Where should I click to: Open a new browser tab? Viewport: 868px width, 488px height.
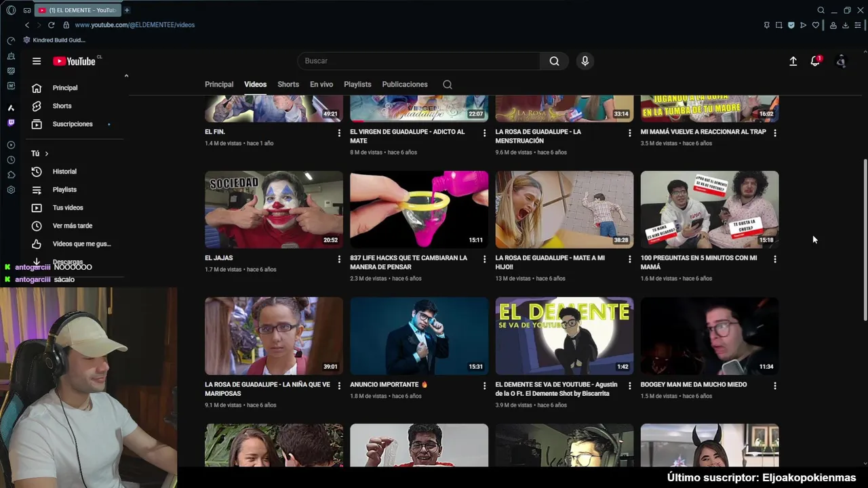(126, 10)
